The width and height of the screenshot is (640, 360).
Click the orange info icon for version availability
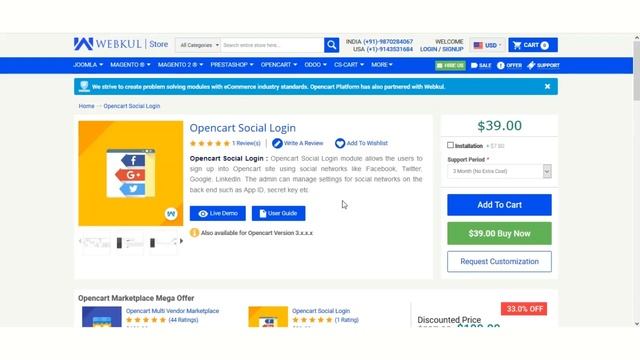[x=194, y=233]
